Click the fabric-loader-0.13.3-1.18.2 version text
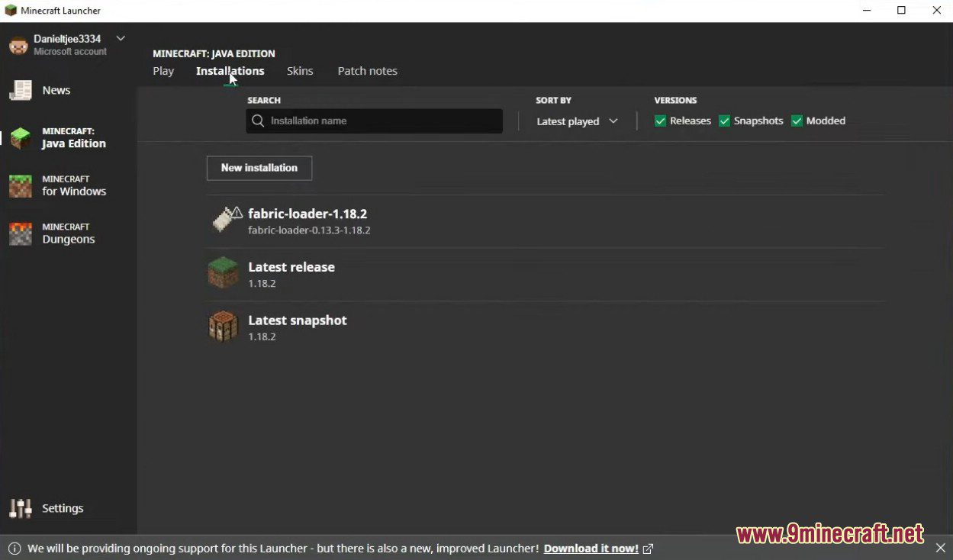 (309, 230)
